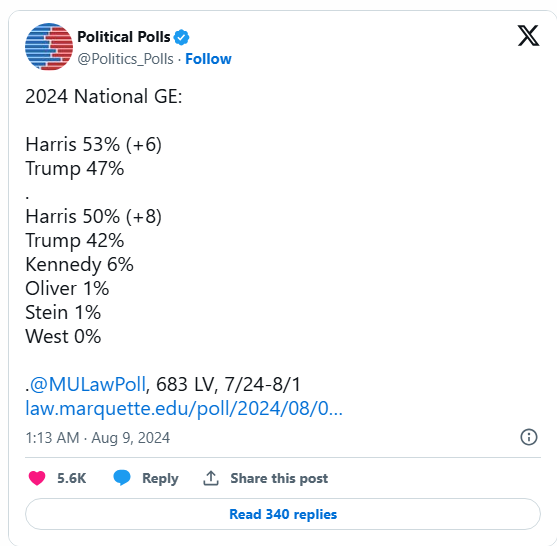Follow the Political Polls account

click(208, 59)
